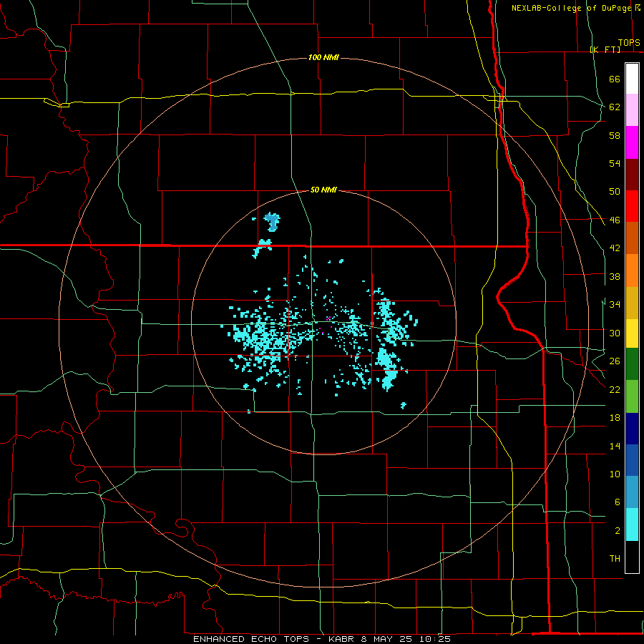Select the gold legend swatch

(632, 303)
